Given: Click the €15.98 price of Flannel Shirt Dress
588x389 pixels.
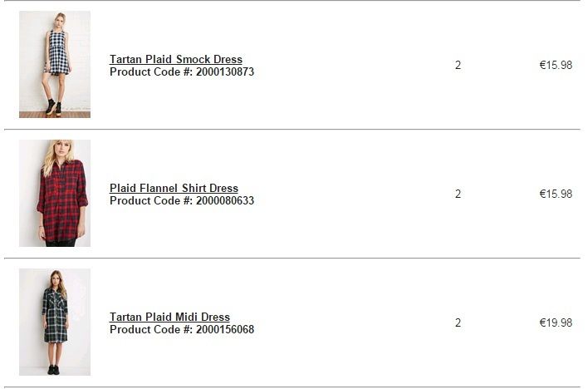Looking at the screenshot, I should pos(556,194).
